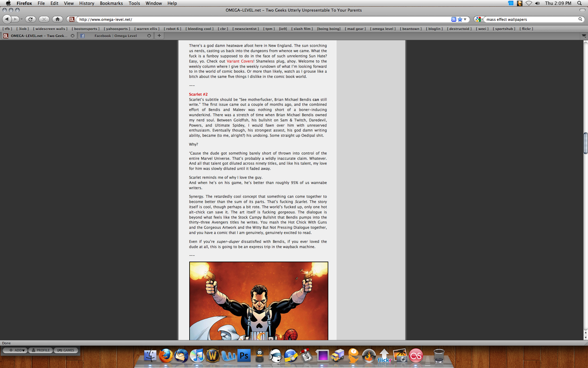Viewport: 588px width, 368px height.
Task: Open the File menu
Action: (41, 3)
